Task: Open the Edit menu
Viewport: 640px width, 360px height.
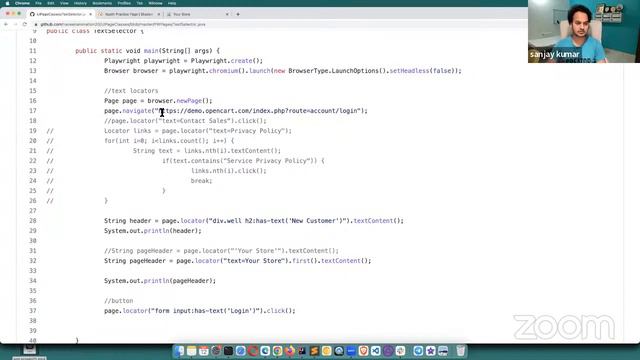Action: tap(51, 3)
